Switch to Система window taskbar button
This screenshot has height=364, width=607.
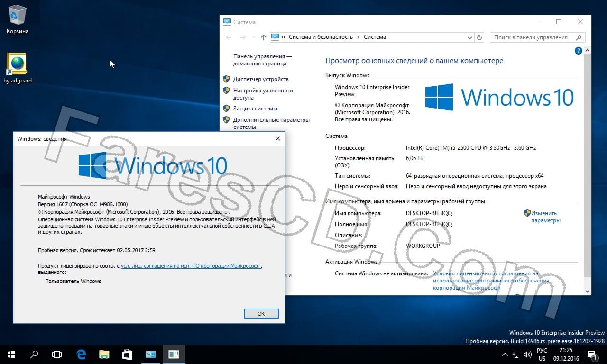[151, 354]
